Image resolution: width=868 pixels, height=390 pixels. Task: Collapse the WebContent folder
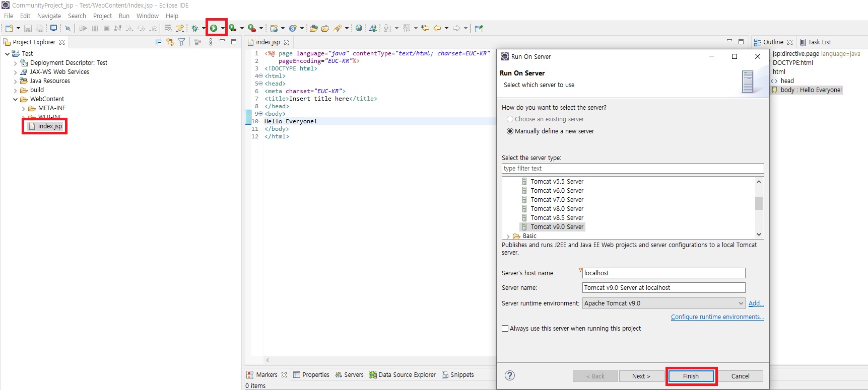(x=15, y=100)
